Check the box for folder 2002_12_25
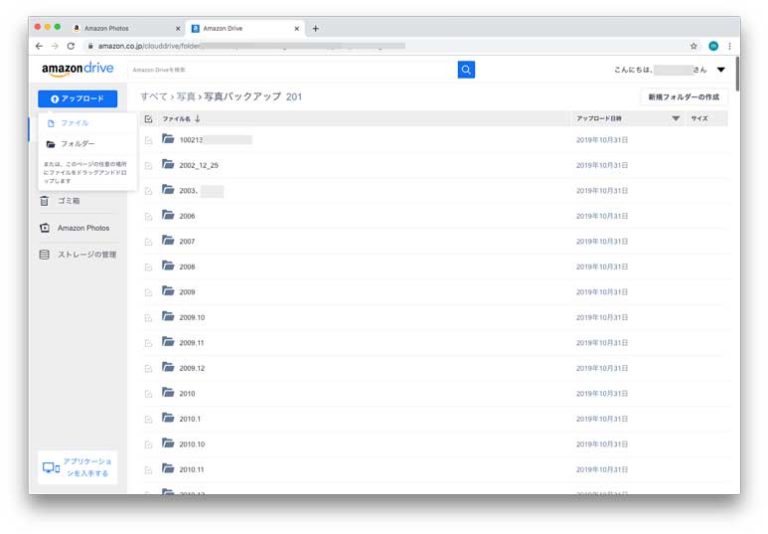 [x=149, y=165]
